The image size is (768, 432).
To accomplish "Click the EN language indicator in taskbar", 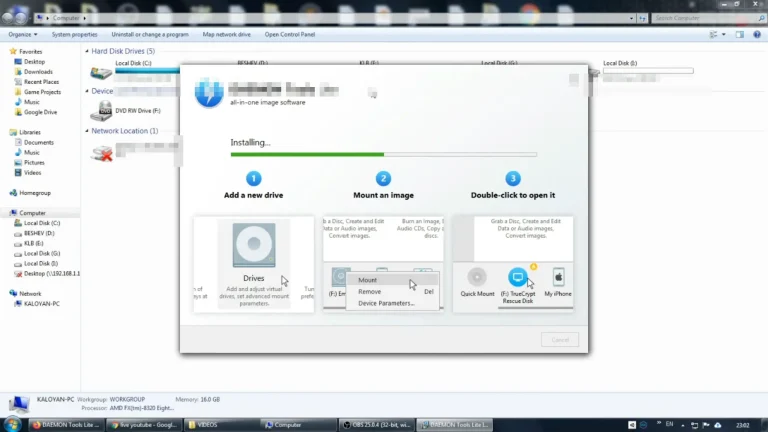I will [x=670, y=424].
